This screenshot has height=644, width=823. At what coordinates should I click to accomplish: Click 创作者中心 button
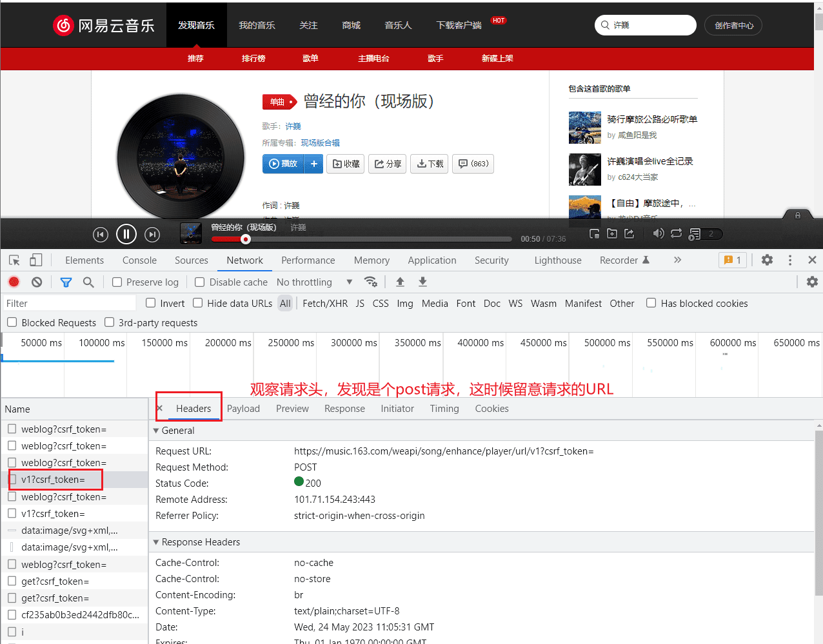tap(733, 25)
